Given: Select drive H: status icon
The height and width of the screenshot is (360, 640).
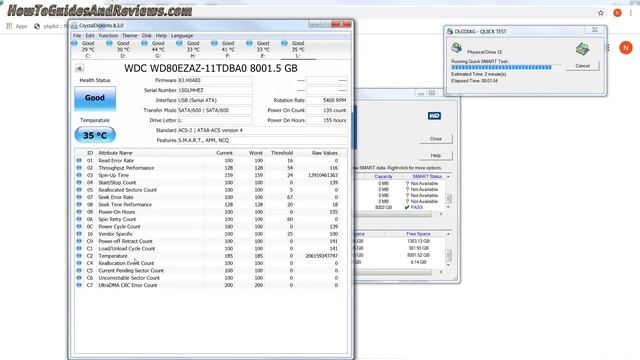Looking at the screenshot, I should pos(180,43).
